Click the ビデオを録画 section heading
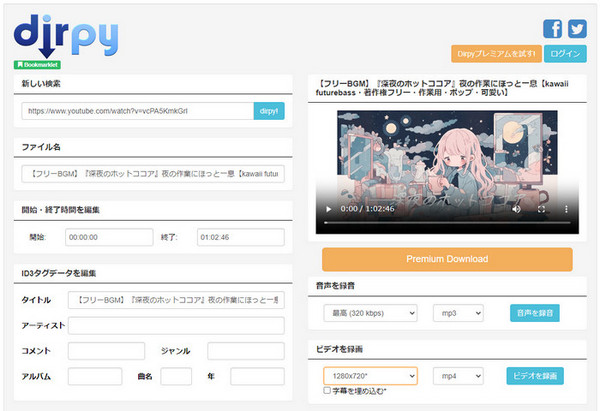This screenshot has width=600, height=411. [x=339, y=349]
